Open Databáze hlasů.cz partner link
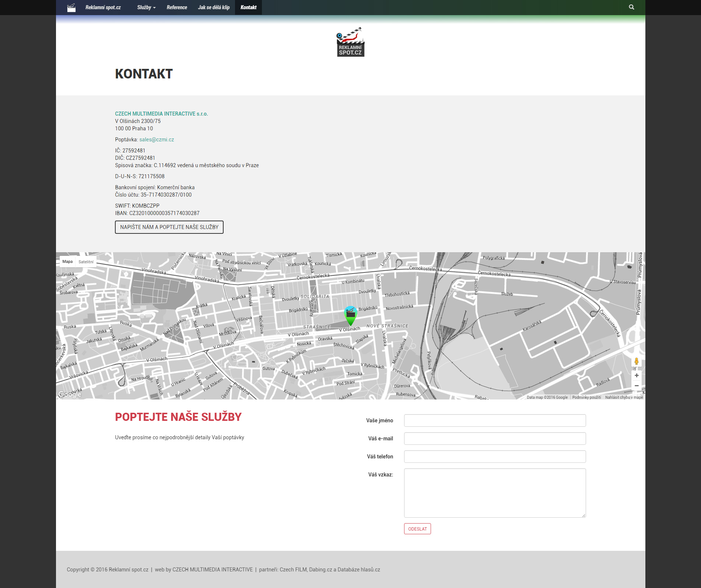The image size is (701, 588). (359, 570)
